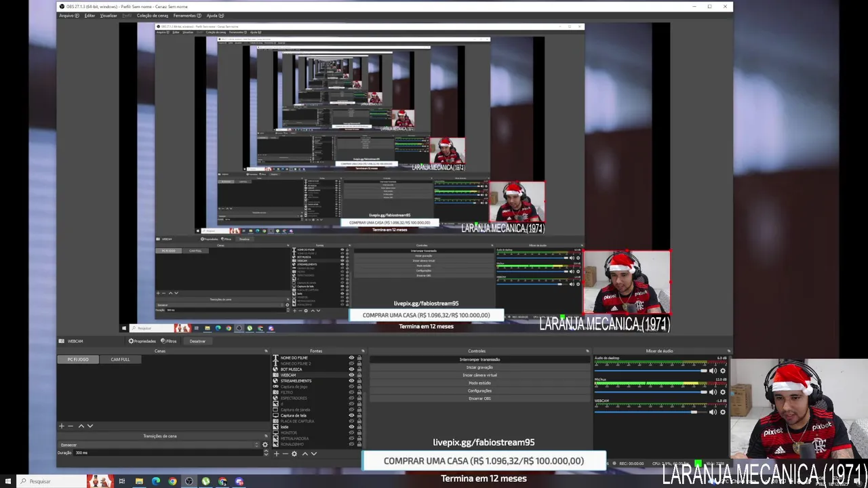The width and height of the screenshot is (868, 488).
Task: Click the Duração 300 ms field
Action: pyautogui.click(x=166, y=453)
